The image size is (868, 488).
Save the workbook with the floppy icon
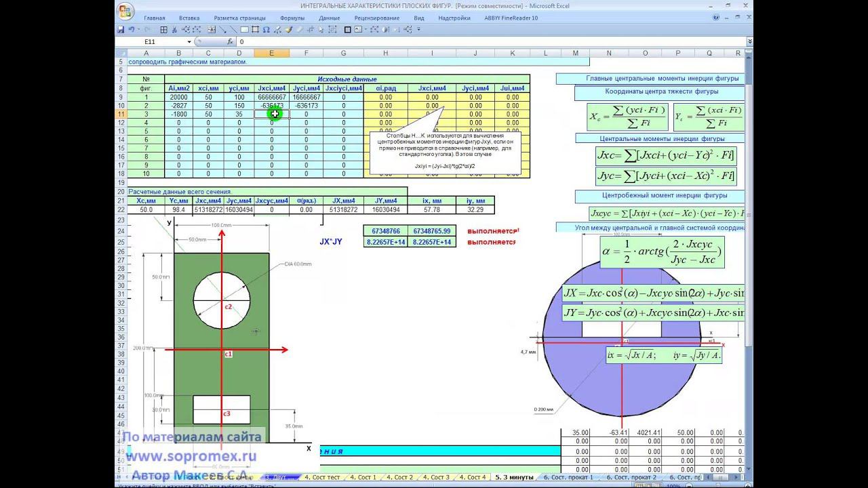(121, 30)
